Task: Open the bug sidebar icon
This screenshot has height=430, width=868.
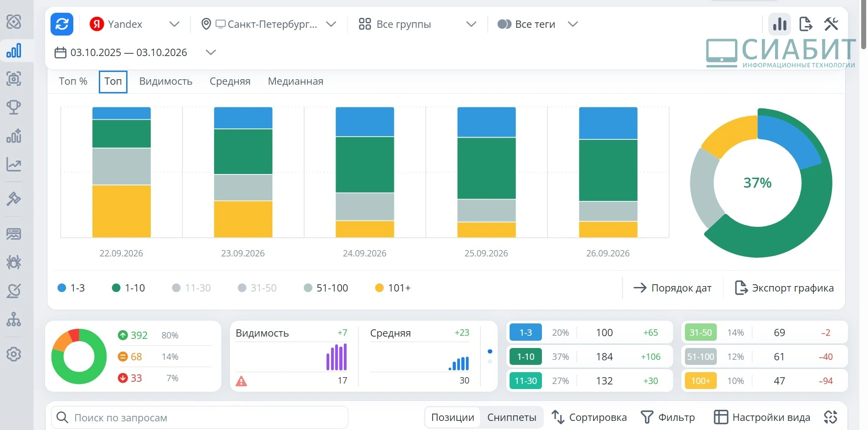Action: (x=14, y=262)
